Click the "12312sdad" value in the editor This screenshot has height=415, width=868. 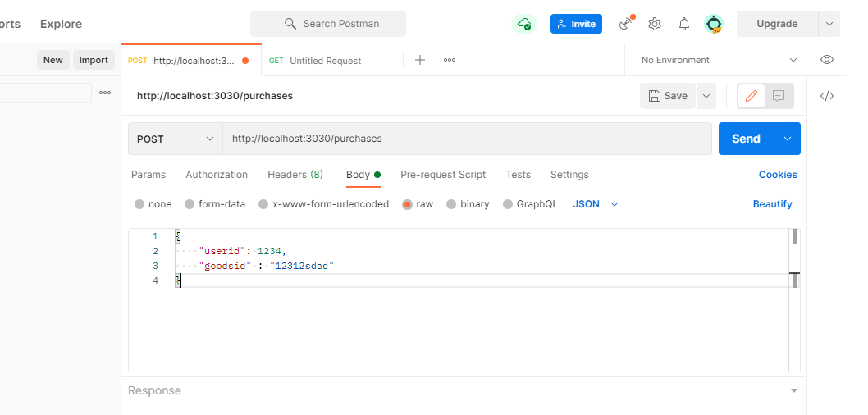[302, 267]
